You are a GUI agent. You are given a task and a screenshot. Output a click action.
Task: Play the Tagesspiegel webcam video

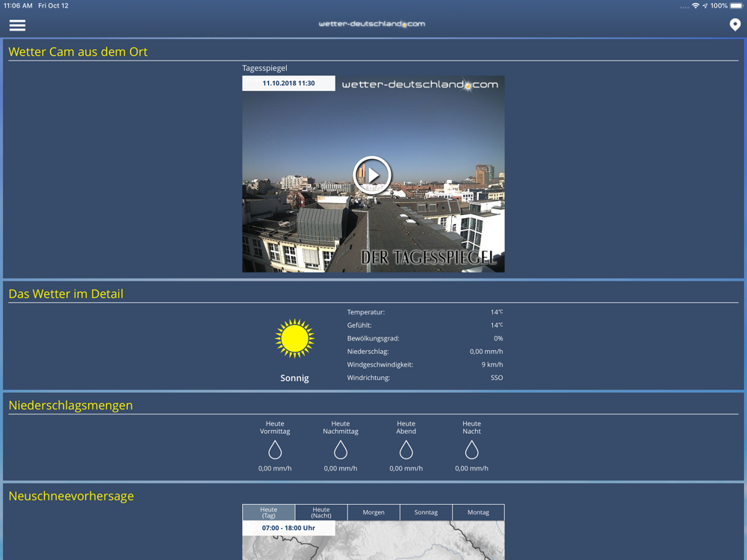pyautogui.click(x=372, y=175)
